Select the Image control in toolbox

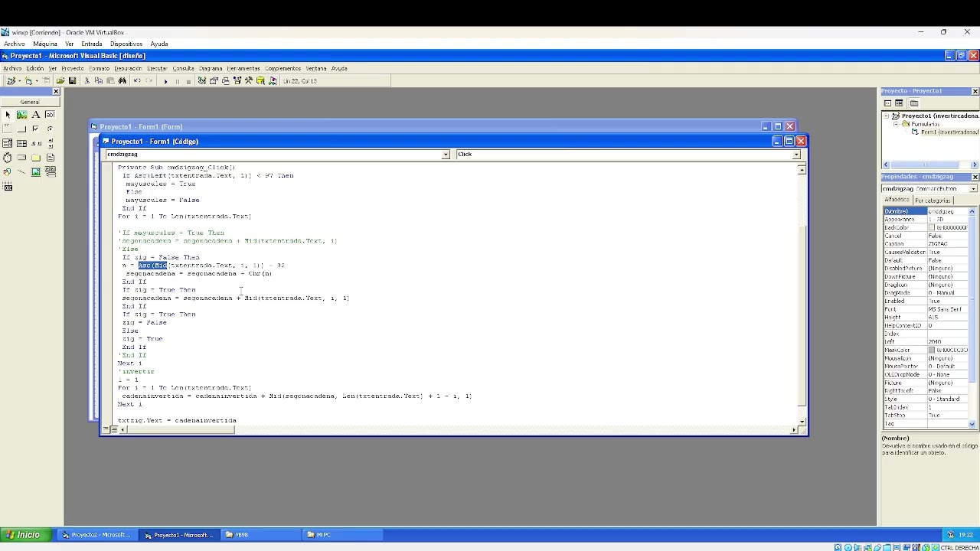(36, 171)
